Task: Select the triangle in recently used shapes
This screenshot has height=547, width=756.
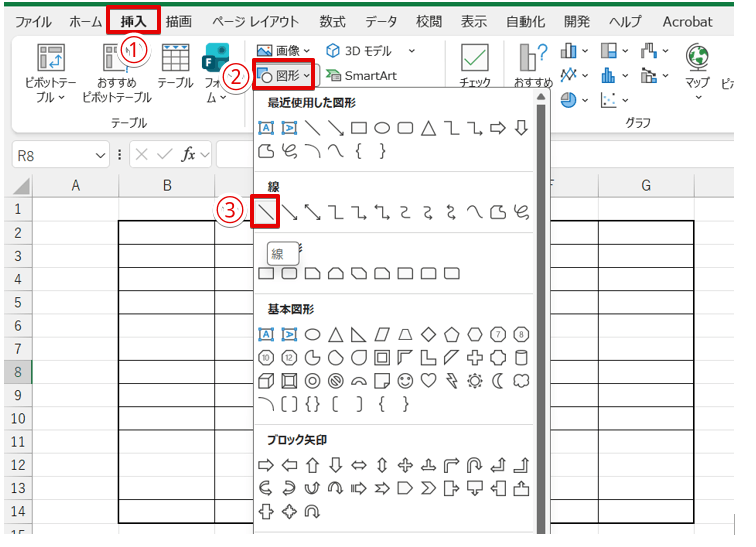Action: tap(429, 128)
